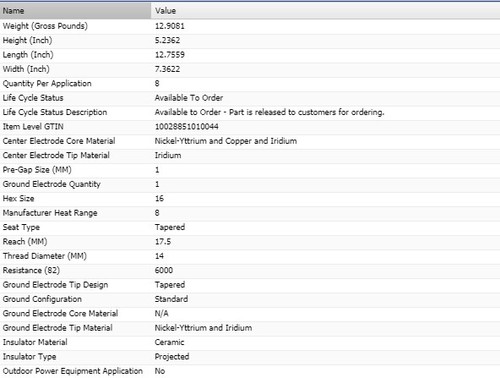This screenshot has width=500, height=378.
Task: Click the Name column header
Action: coord(75,11)
